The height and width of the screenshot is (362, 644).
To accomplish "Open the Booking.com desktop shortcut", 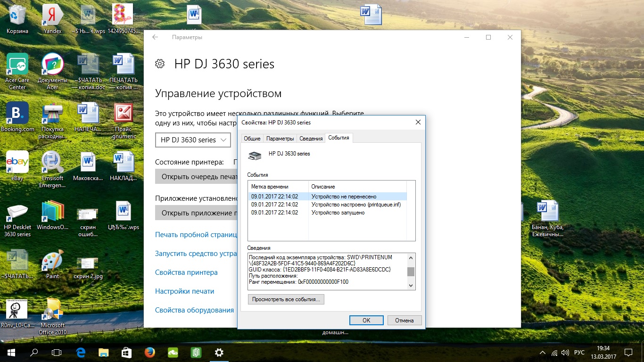I will 17,117.
